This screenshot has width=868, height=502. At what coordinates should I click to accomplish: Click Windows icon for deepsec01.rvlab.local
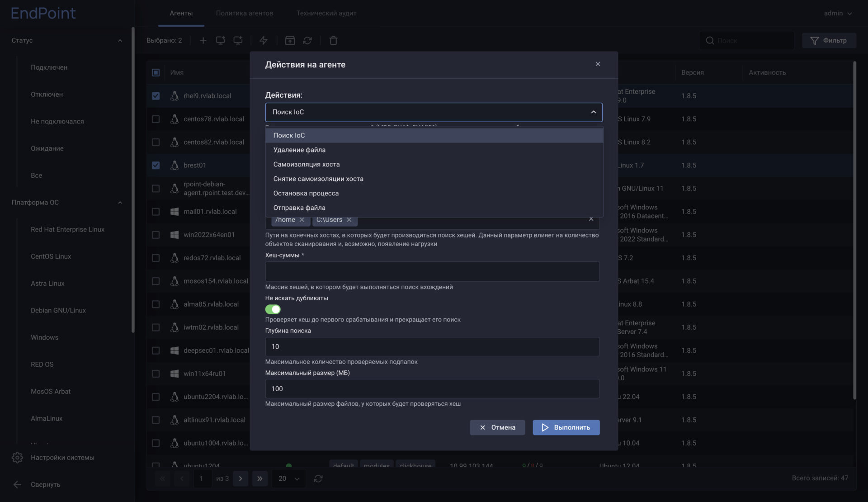click(x=175, y=350)
